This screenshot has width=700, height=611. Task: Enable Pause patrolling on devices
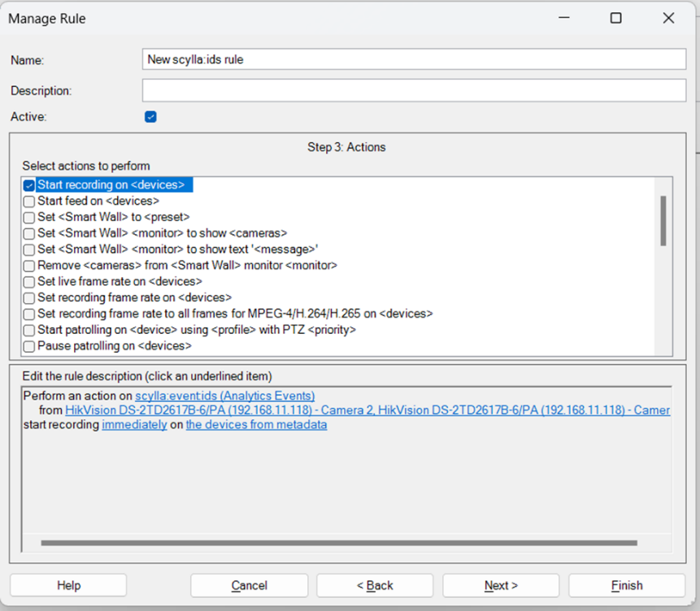pos(29,346)
